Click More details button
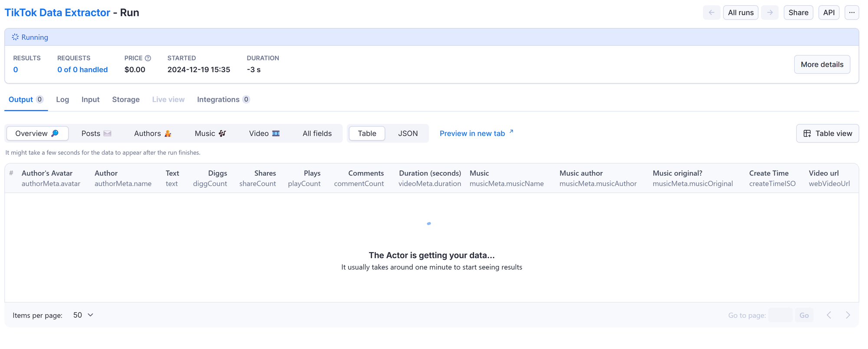This screenshot has width=868, height=349. 822,64
